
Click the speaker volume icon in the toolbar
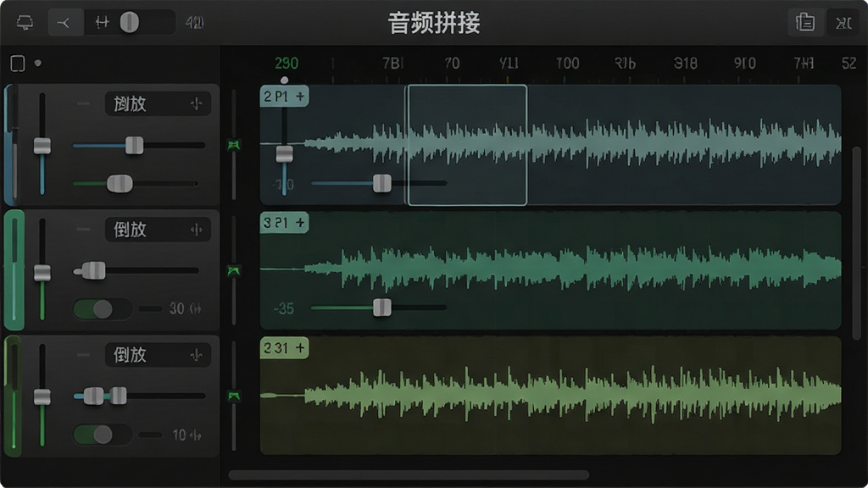pyautogui.click(x=195, y=23)
